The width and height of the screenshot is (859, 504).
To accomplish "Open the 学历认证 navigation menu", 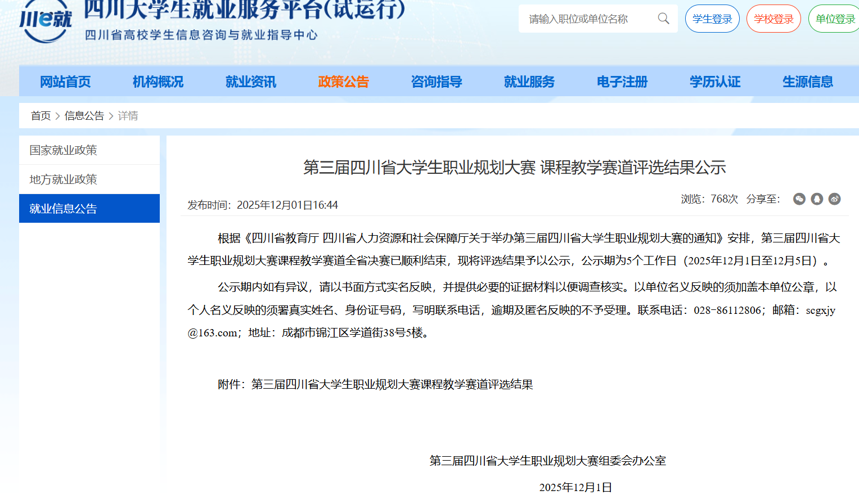I will (715, 82).
